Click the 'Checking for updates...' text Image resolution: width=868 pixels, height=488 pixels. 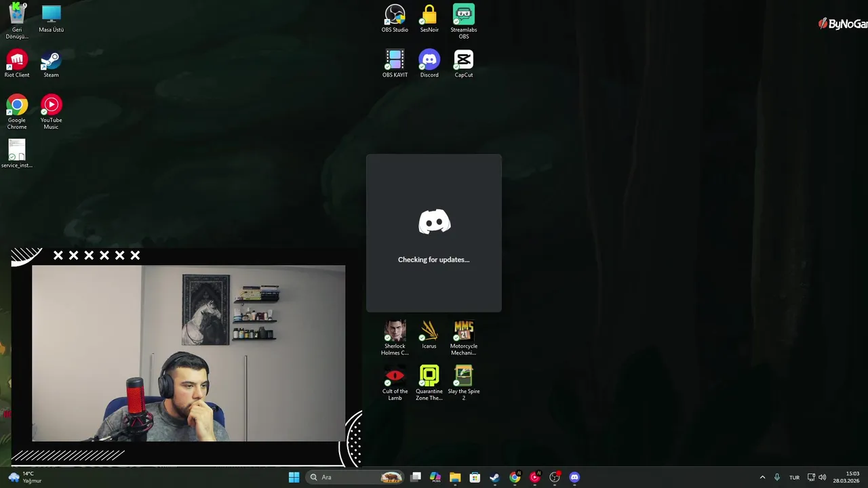pyautogui.click(x=434, y=260)
